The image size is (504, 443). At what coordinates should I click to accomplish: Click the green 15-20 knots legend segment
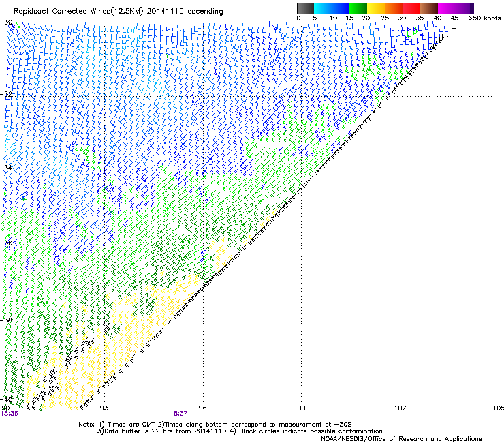pos(358,8)
